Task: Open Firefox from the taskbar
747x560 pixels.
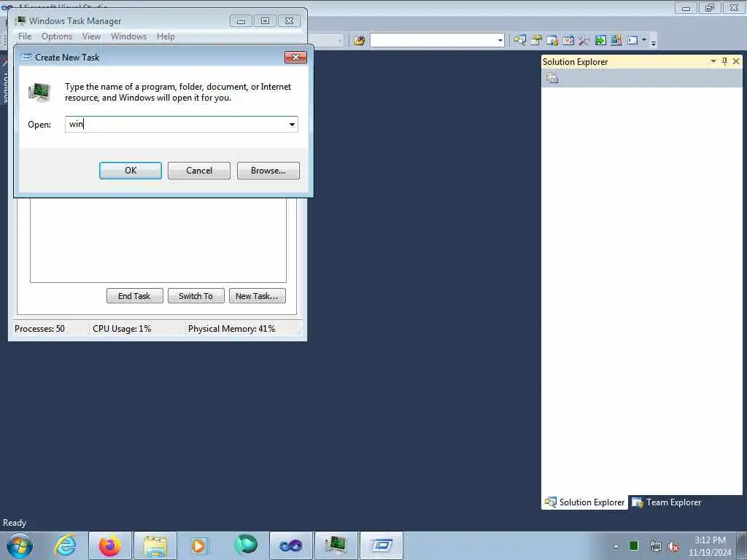Action: pyautogui.click(x=110, y=545)
